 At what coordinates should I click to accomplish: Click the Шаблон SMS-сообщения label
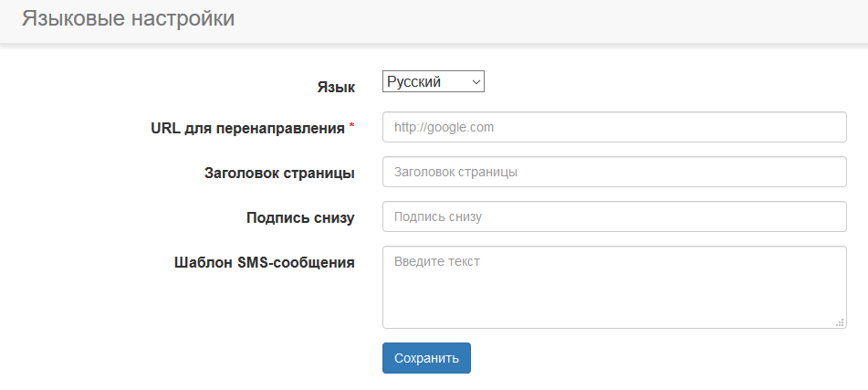coord(264,262)
